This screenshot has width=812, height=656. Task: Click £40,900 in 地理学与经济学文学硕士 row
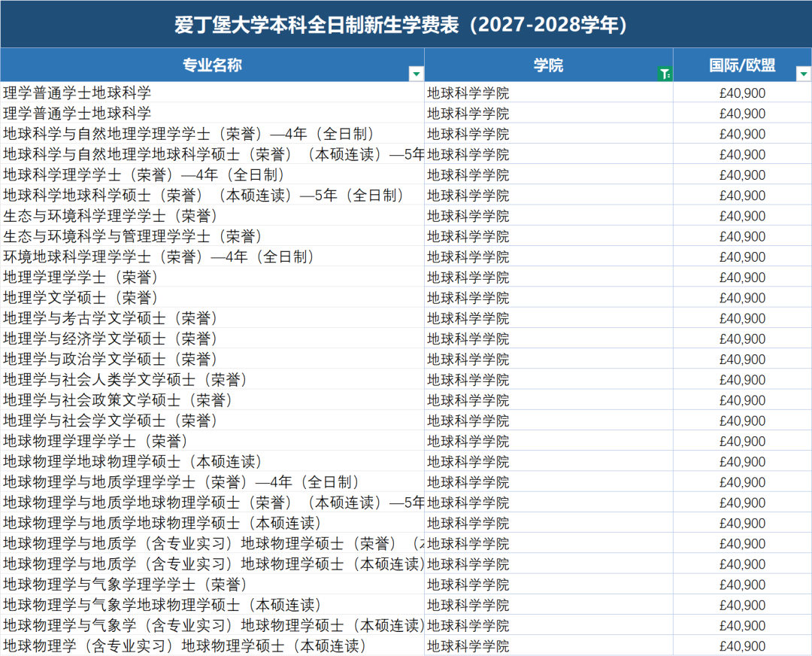pos(742,339)
